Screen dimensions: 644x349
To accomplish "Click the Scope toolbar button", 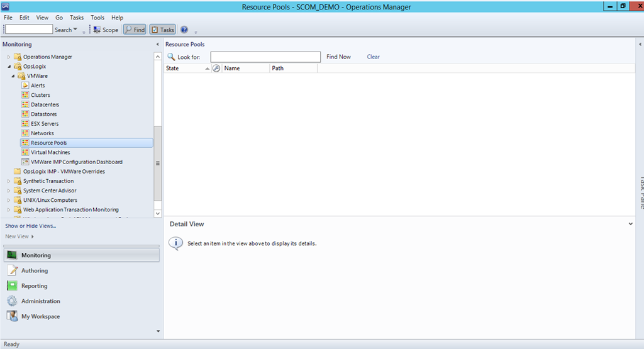I will [106, 30].
